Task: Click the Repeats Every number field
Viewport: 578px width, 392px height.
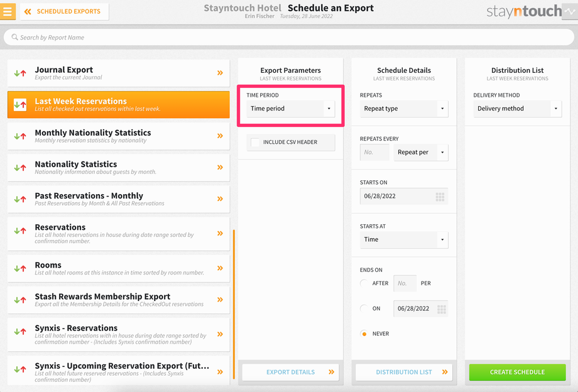Action: tap(374, 152)
